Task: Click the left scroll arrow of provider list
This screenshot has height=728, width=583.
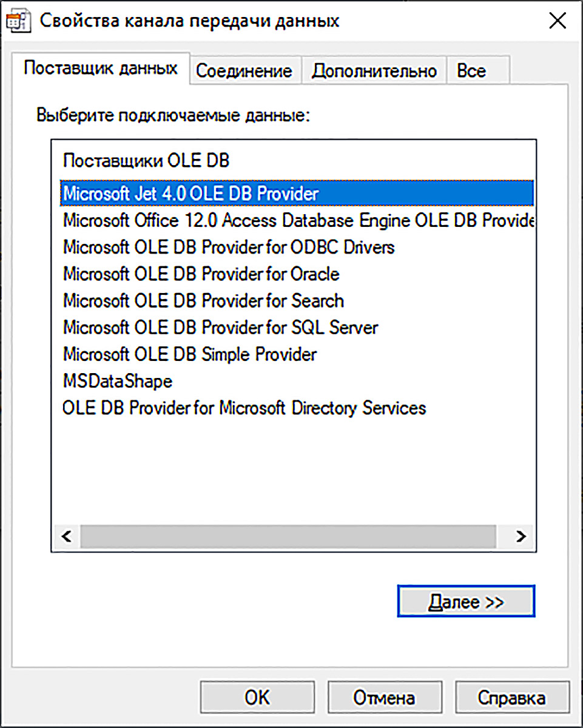Action: [66, 536]
